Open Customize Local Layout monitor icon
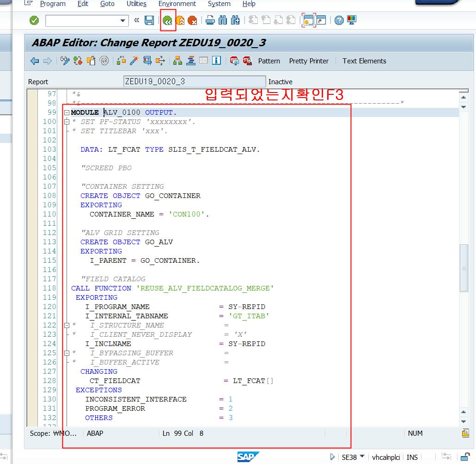This screenshot has width=476, height=464. [x=352, y=20]
